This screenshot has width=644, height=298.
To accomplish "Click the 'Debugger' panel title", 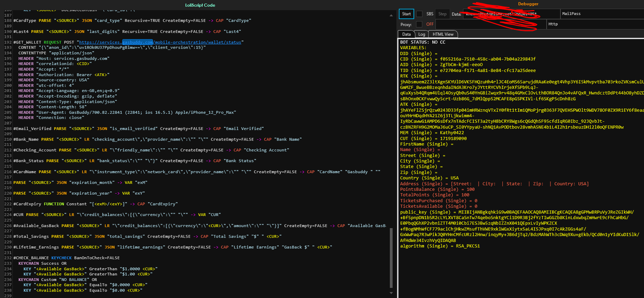I will (x=528, y=4).
